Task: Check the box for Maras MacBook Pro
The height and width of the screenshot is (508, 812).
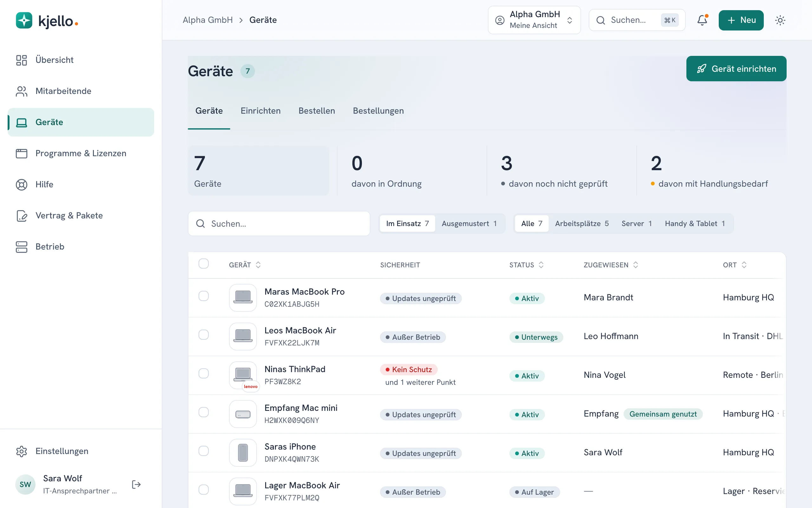Action: pyautogui.click(x=204, y=296)
